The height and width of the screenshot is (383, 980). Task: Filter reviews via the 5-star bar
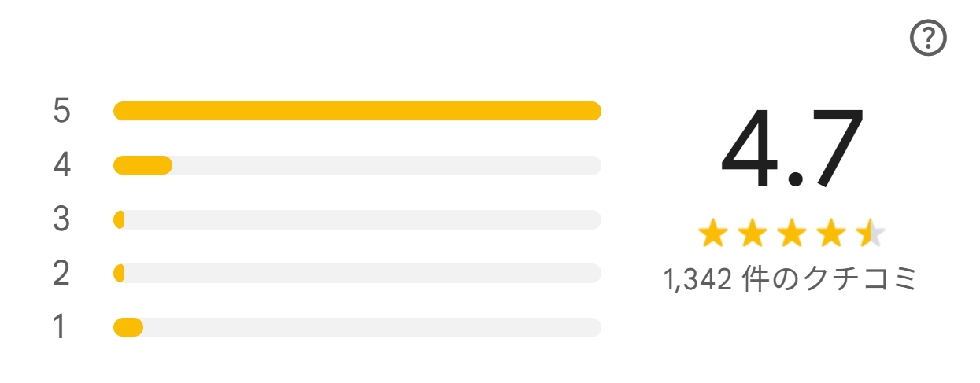click(357, 111)
